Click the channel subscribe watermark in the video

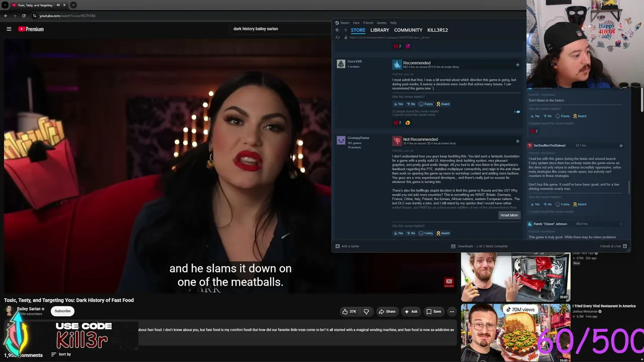449,282
